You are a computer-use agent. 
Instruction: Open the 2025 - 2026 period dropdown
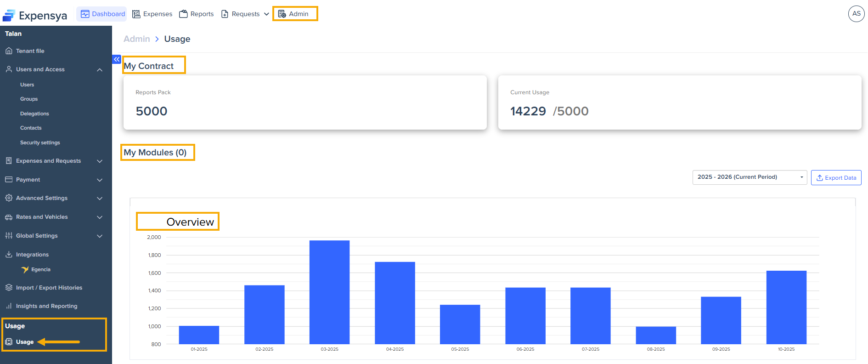coord(749,177)
